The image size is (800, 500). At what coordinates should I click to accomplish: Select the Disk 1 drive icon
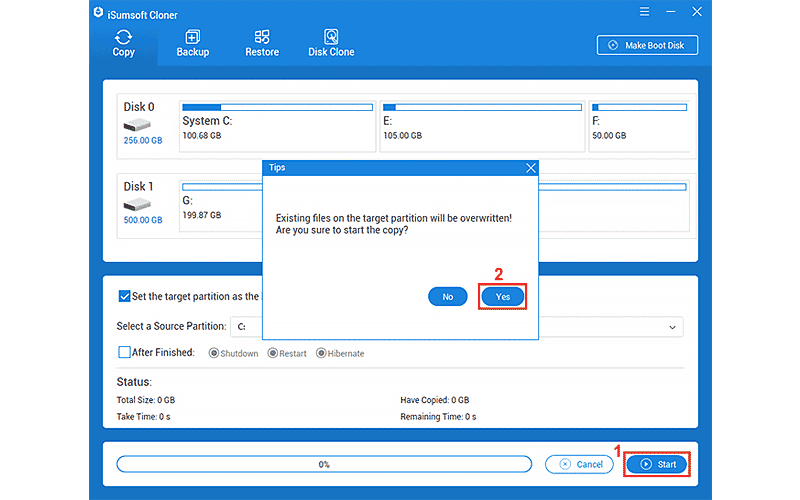[x=137, y=205]
